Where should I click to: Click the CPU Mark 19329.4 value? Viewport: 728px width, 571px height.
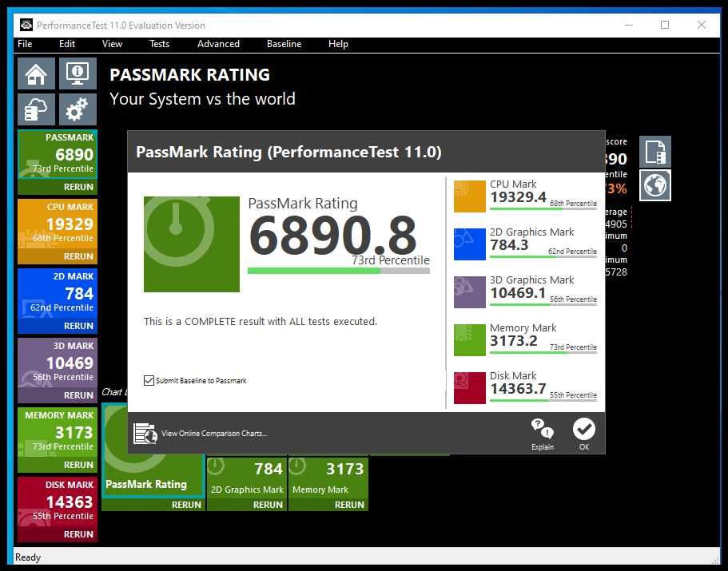tap(518, 197)
